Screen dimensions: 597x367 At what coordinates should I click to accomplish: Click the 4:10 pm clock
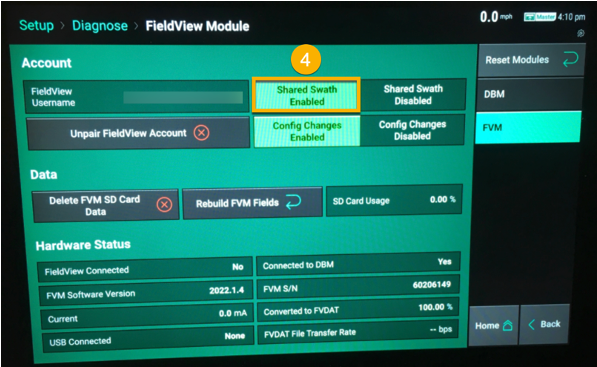[x=571, y=17]
